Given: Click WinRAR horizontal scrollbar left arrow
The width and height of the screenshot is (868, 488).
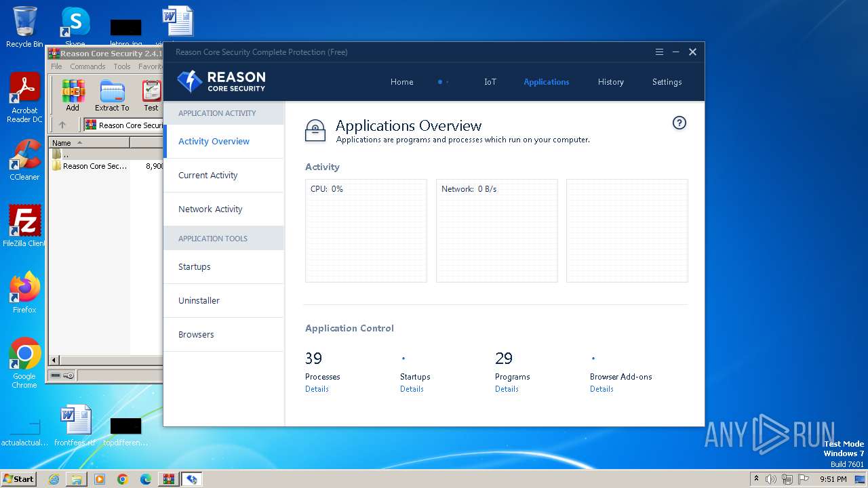Looking at the screenshot, I should pos(55,360).
